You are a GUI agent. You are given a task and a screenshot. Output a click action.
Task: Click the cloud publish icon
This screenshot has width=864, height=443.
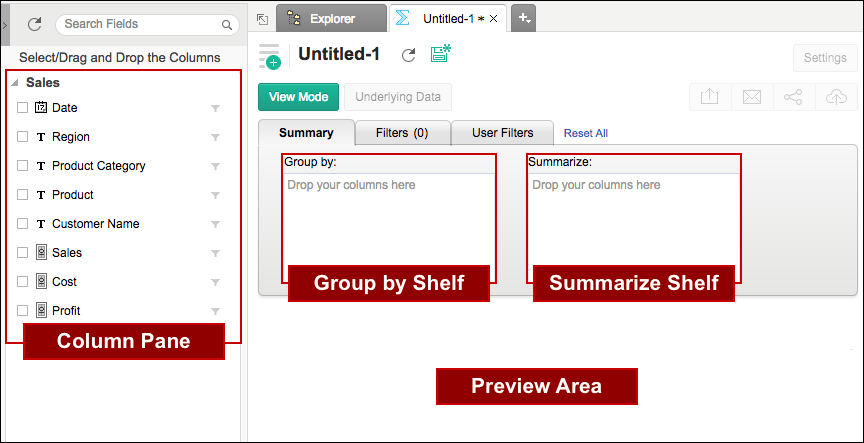(836, 97)
